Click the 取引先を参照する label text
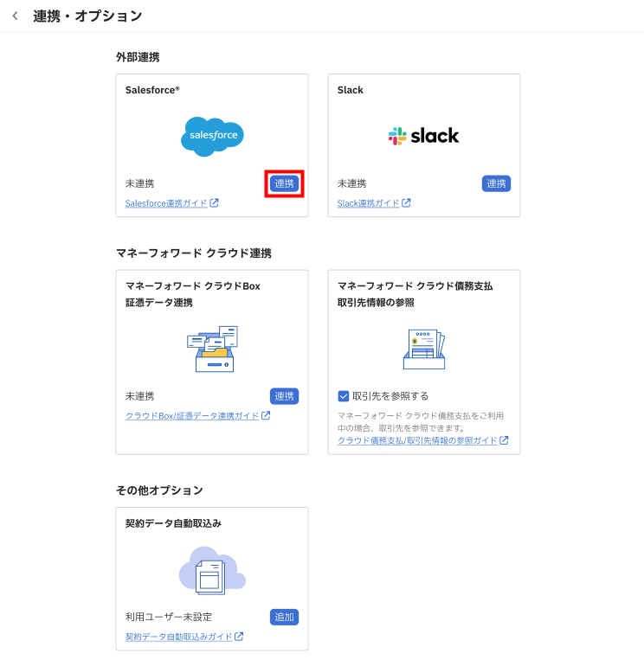This screenshot has height=660, width=644. click(x=390, y=396)
